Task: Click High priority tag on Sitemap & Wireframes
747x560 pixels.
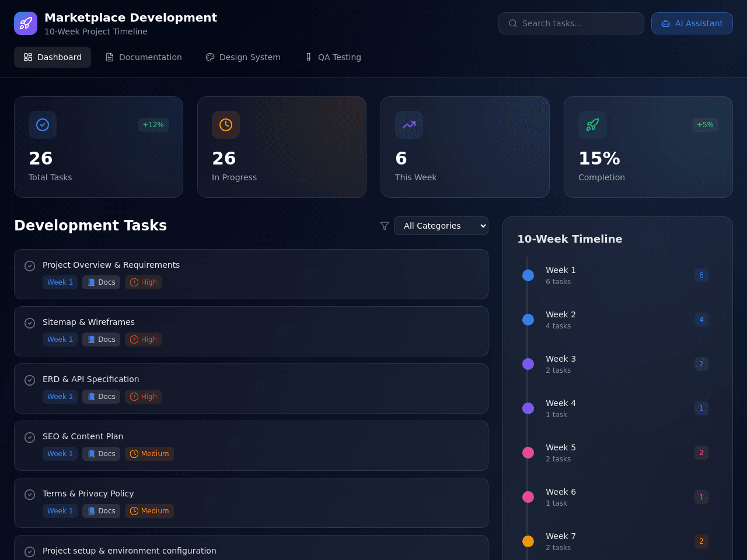Action: [x=143, y=339]
